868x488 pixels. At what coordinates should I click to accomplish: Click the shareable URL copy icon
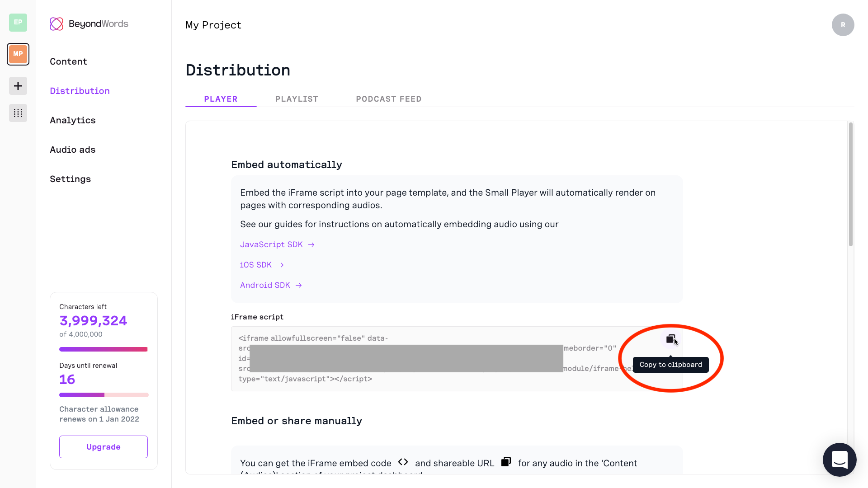point(506,462)
